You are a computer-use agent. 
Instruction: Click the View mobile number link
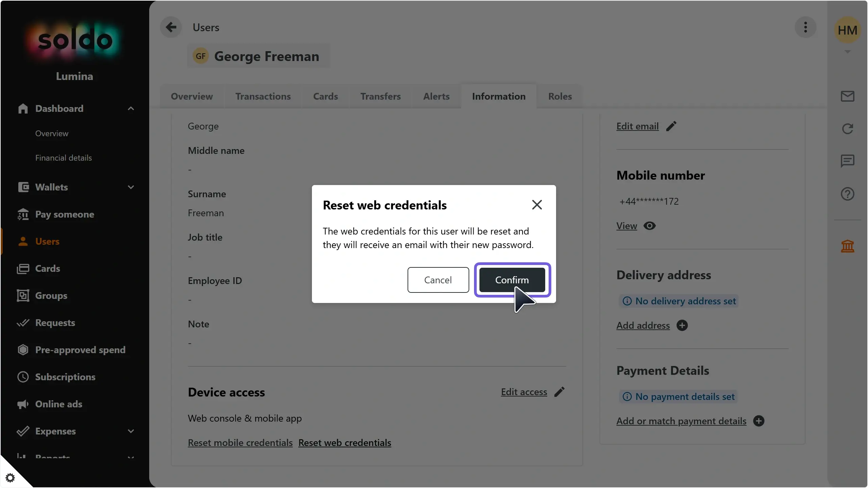[627, 226]
